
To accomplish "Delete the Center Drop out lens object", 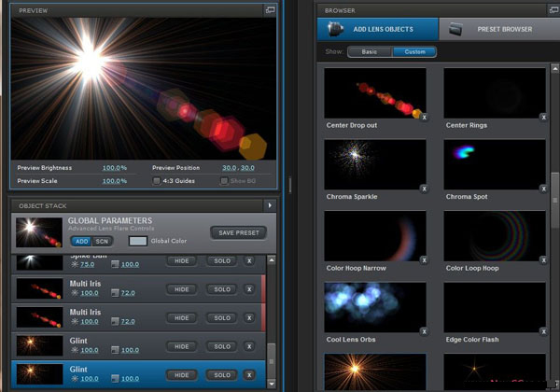I will point(423,118).
